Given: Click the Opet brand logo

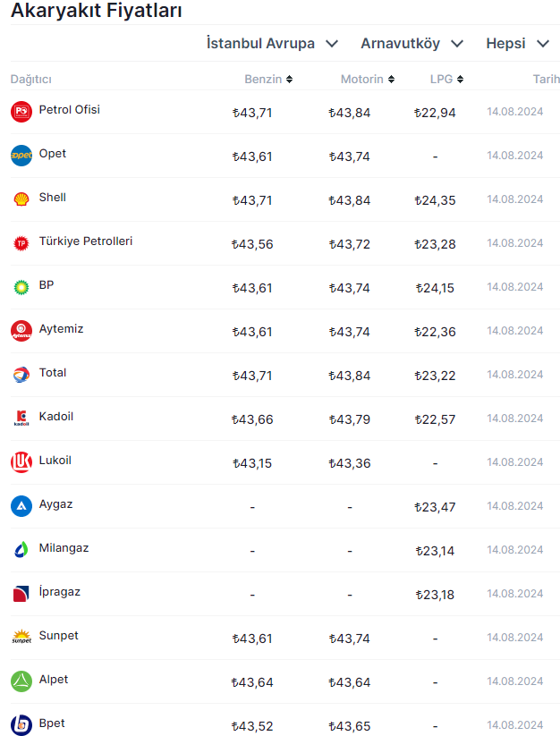Looking at the screenshot, I should 21,156.
